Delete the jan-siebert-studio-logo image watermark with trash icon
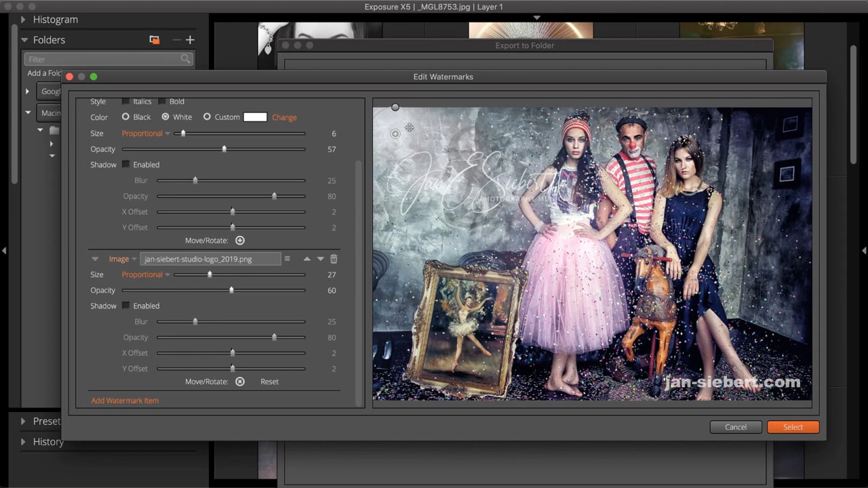 coord(334,259)
